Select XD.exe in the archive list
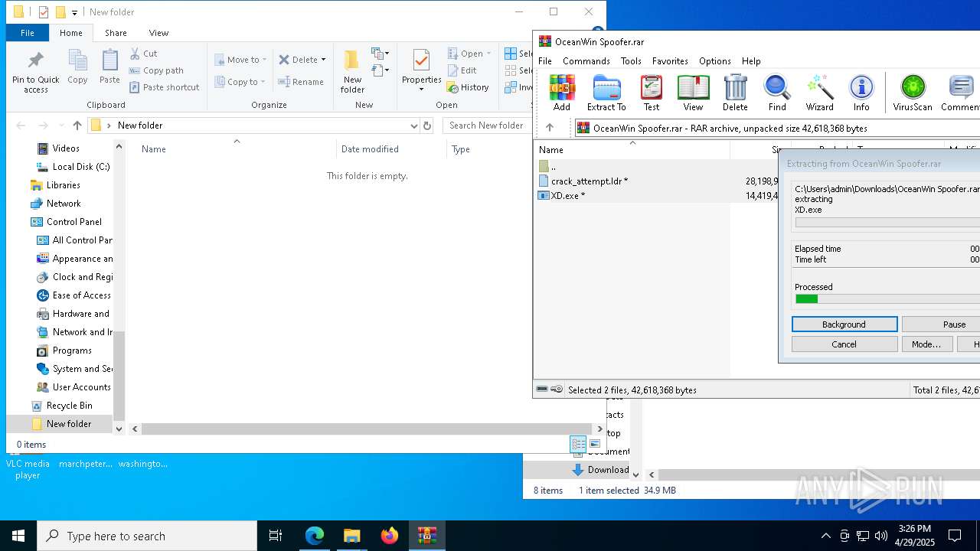This screenshot has height=551, width=980. pos(567,196)
